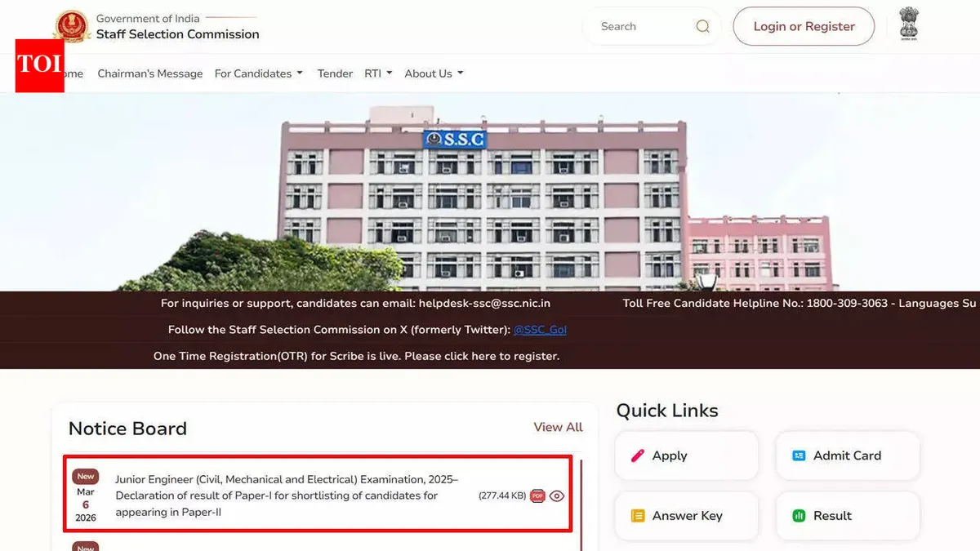
Task: Click the Tender menu item
Action: [335, 73]
